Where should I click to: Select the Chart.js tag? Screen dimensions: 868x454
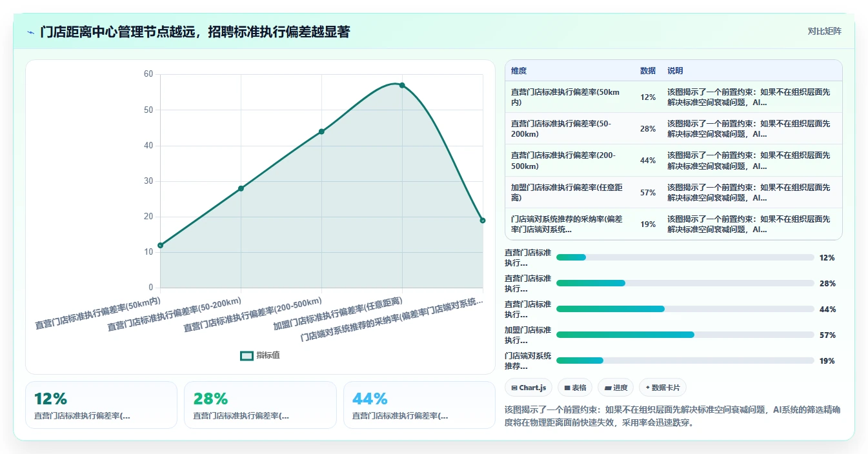[x=529, y=388]
